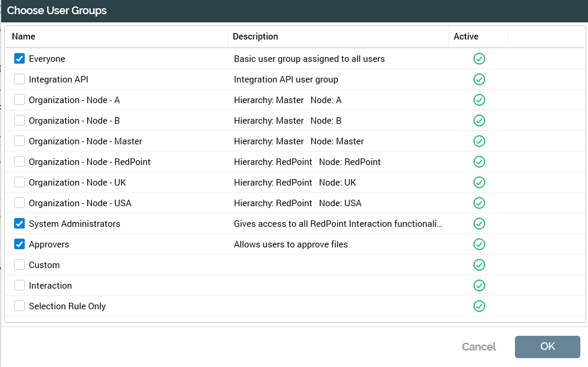The image size is (588, 367).
Task: Click Active icon in Organization - Node - Master row
Action: 479,141
